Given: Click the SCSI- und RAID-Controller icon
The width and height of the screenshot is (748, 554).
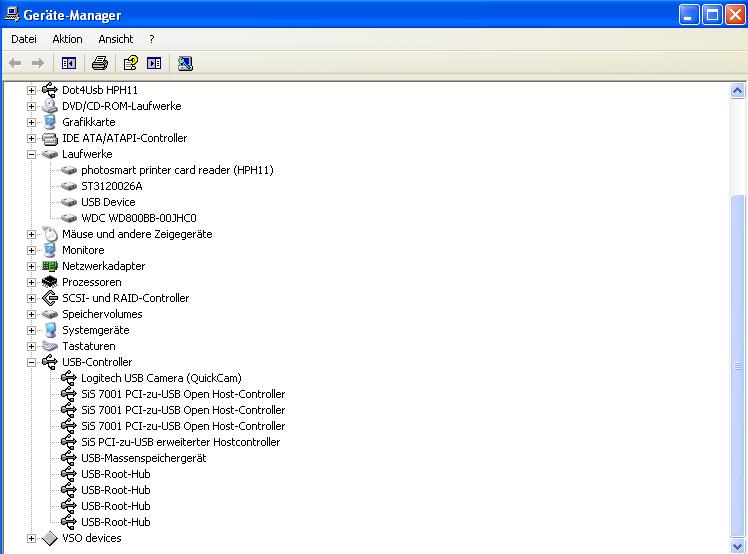Looking at the screenshot, I should point(50,298).
